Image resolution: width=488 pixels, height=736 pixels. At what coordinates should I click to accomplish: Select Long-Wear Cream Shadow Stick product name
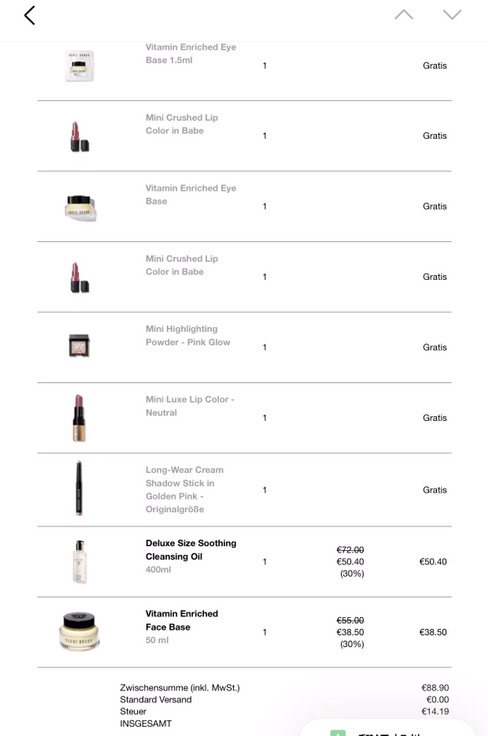click(184, 490)
